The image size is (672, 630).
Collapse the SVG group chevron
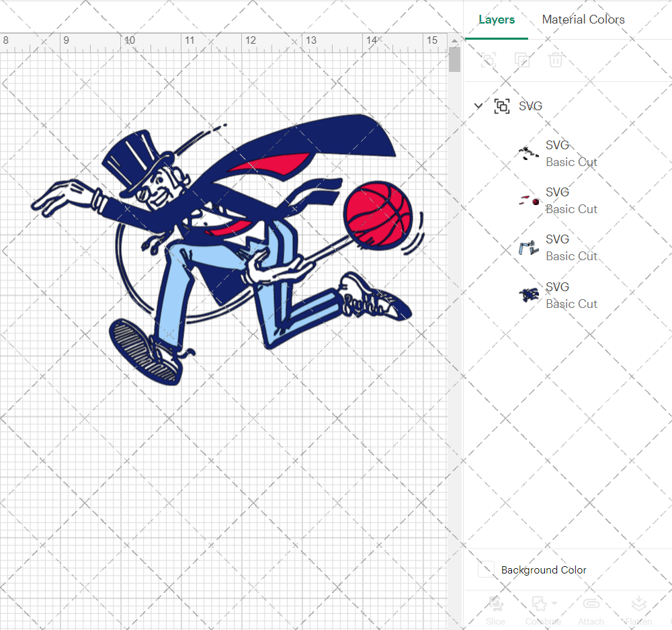click(478, 106)
